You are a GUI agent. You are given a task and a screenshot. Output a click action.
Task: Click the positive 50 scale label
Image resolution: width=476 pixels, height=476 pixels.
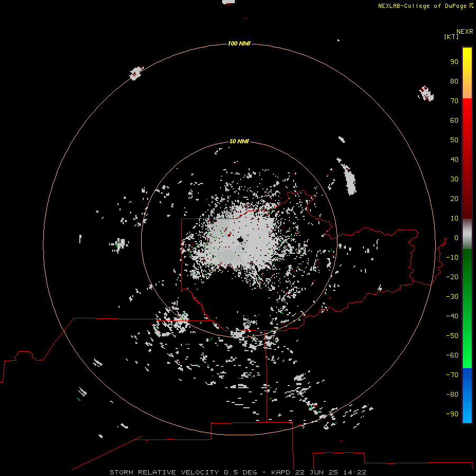pos(454,140)
